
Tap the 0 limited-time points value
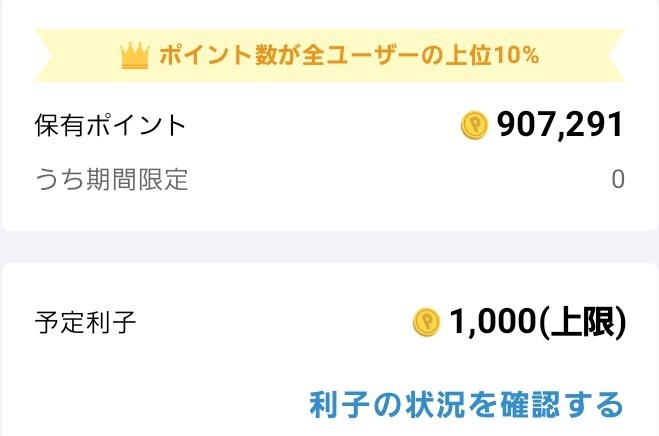(x=617, y=180)
